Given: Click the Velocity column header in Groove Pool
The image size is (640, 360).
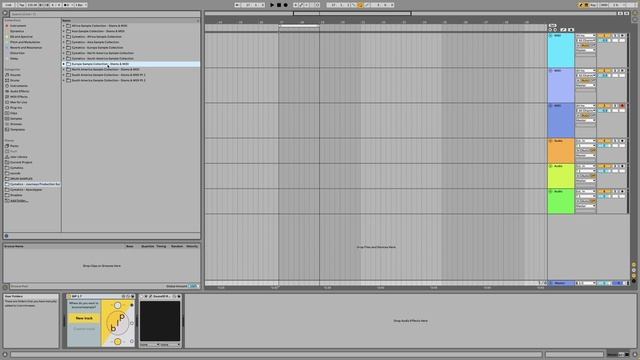Looking at the screenshot, I should click(192, 247).
